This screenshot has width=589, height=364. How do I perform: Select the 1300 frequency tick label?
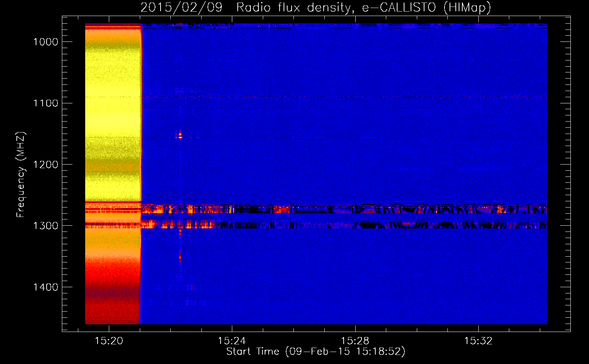46,226
